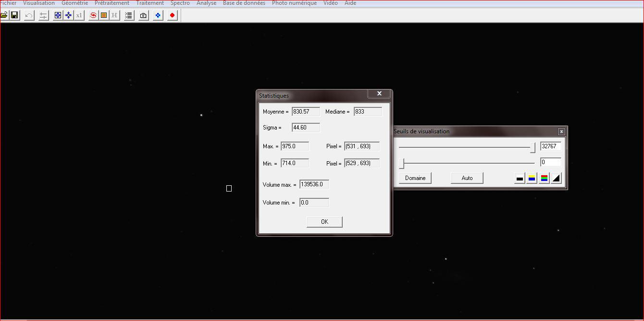Close the Statistiques dialog
Screen dimensions: 644x321
379,94
